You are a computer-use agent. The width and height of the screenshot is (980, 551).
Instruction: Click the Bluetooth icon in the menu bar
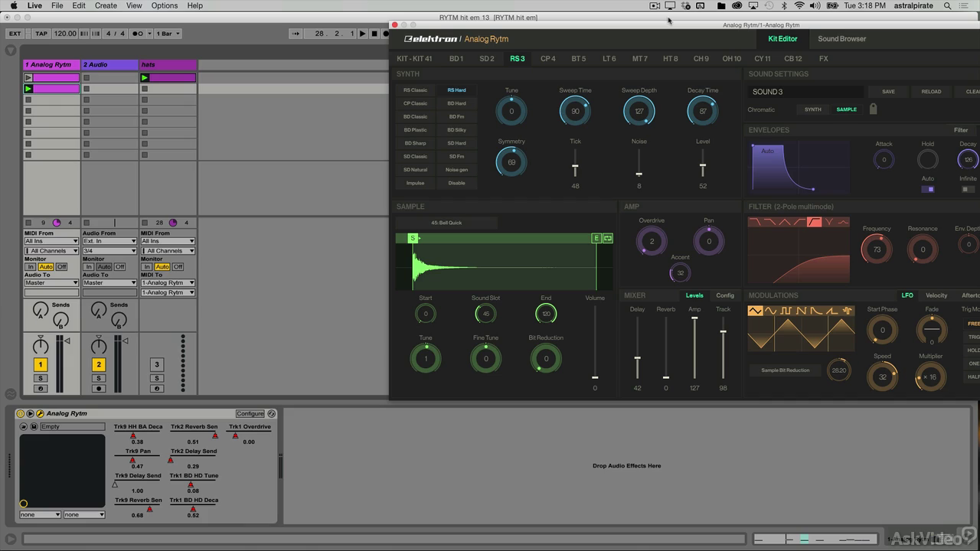click(x=785, y=5)
